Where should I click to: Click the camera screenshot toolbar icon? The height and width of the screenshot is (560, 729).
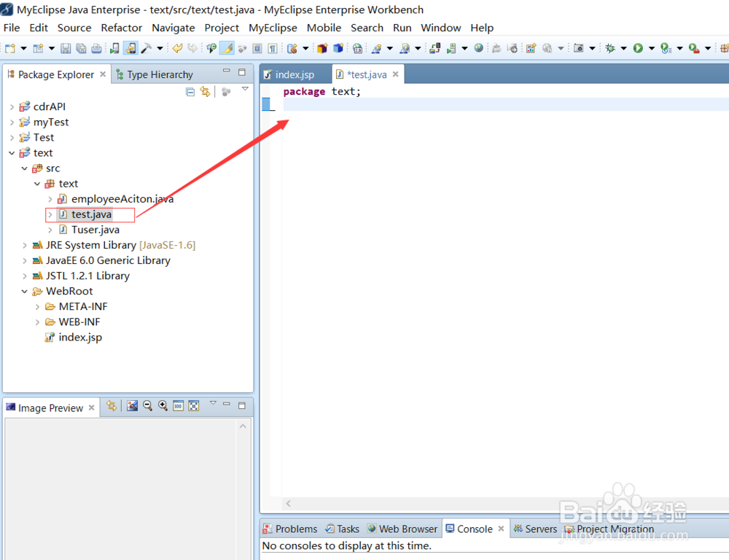coord(578,48)
